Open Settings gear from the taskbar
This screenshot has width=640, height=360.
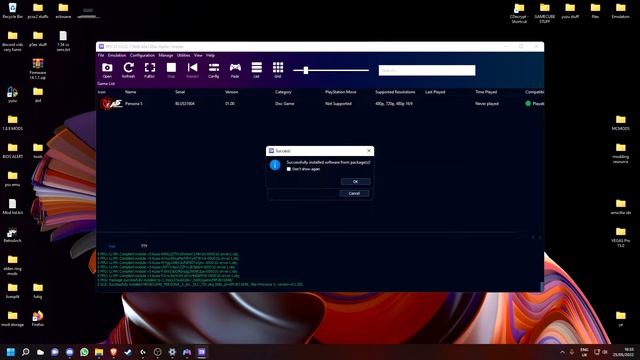click(x=172, y=352)
